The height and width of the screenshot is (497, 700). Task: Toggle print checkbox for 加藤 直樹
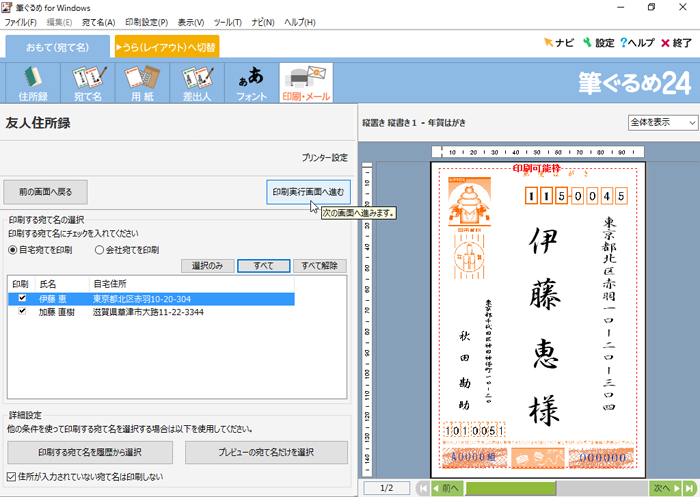coord(22,312)
